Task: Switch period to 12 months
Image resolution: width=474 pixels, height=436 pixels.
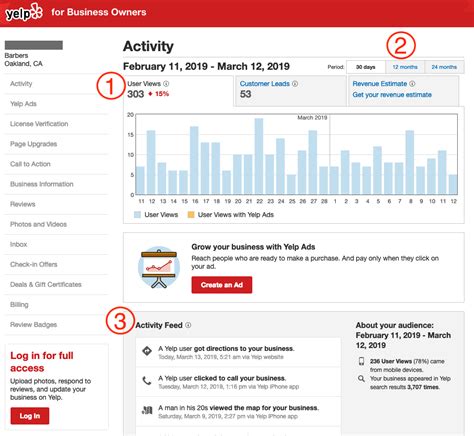Action: [x=405, y=67]
